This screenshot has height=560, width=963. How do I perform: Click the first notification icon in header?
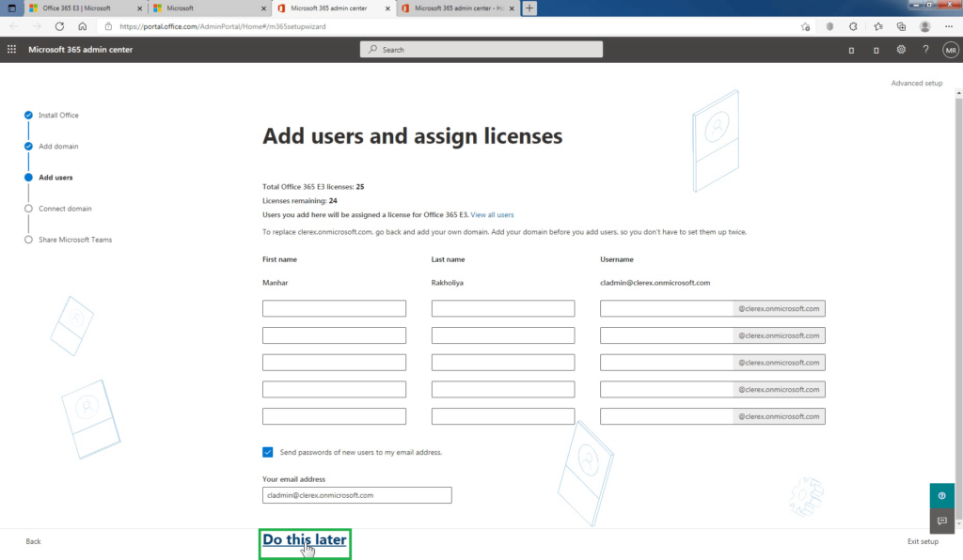click(x=851, y=51)
